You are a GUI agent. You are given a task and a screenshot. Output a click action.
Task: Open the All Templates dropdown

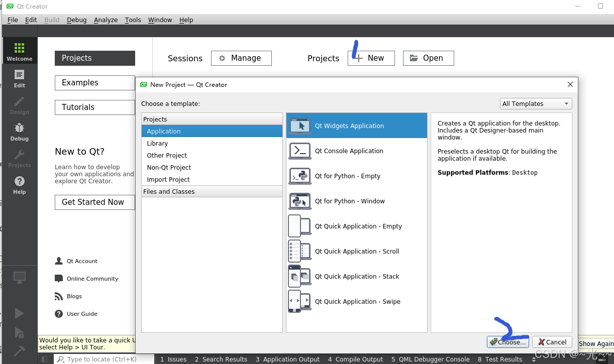pos(536,103)
